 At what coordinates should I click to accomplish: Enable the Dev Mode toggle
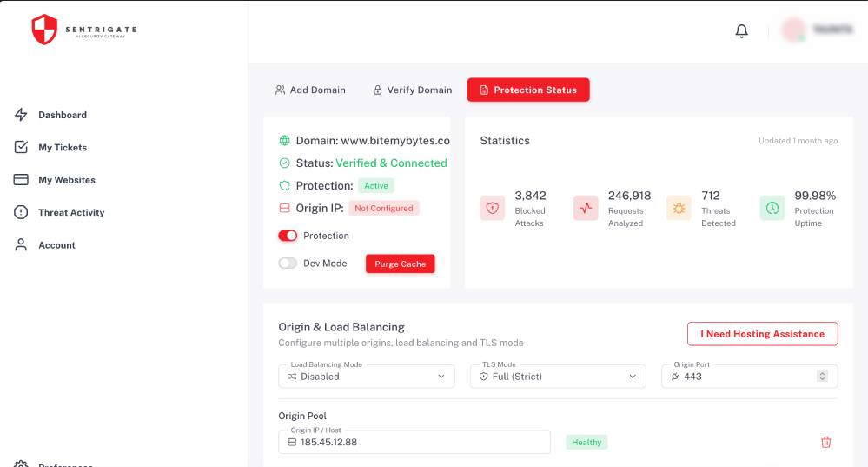click(x=288, y=264)
